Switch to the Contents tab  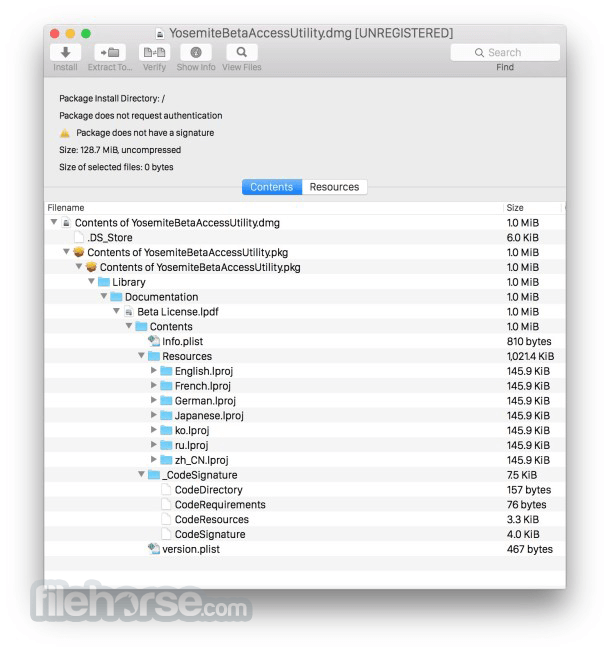(272, 187)
